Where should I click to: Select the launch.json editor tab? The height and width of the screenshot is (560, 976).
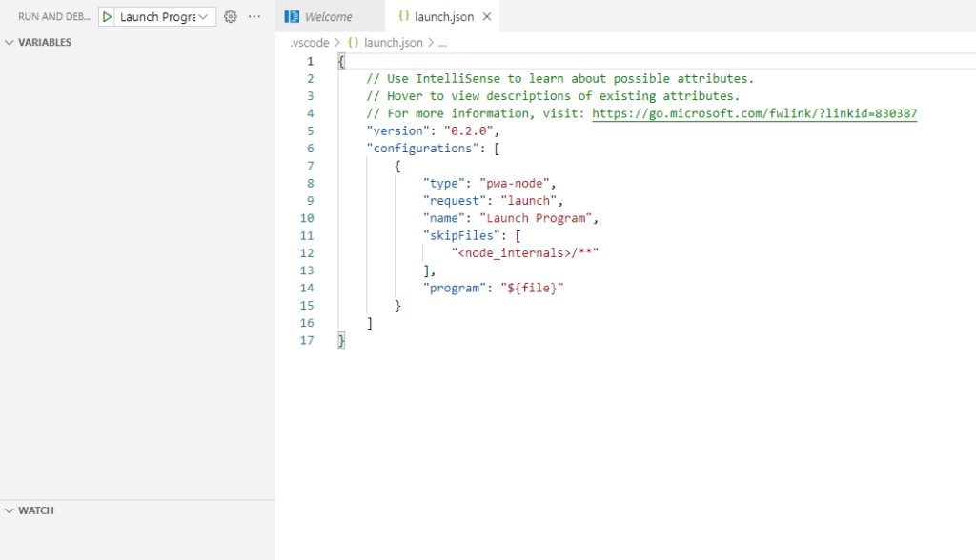click(x=443, y=17)
